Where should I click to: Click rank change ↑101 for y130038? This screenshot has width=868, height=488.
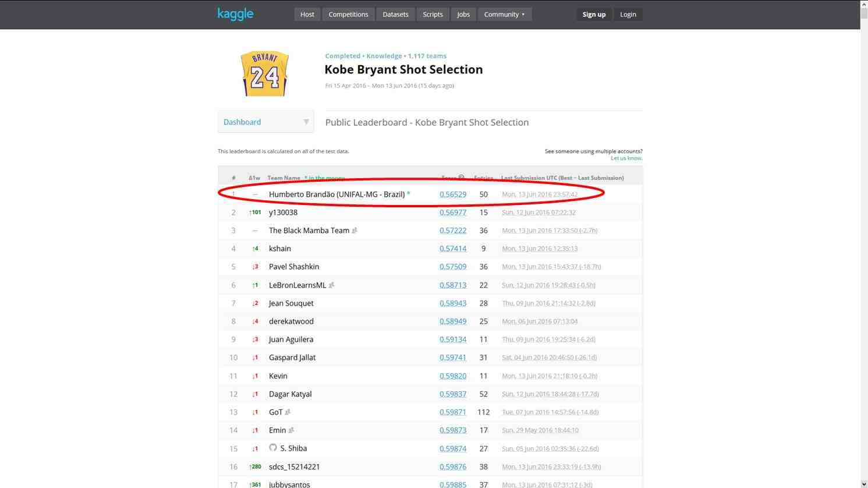pos(255,213)
